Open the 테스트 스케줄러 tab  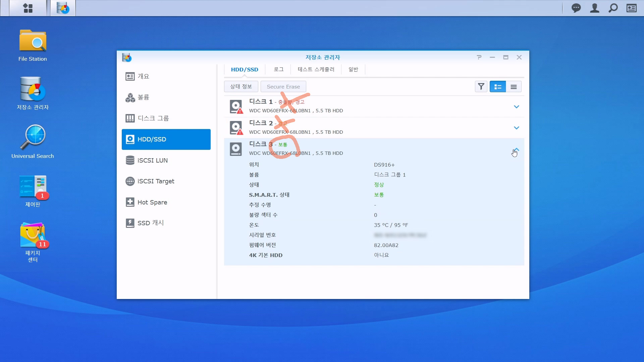(316, 69)
